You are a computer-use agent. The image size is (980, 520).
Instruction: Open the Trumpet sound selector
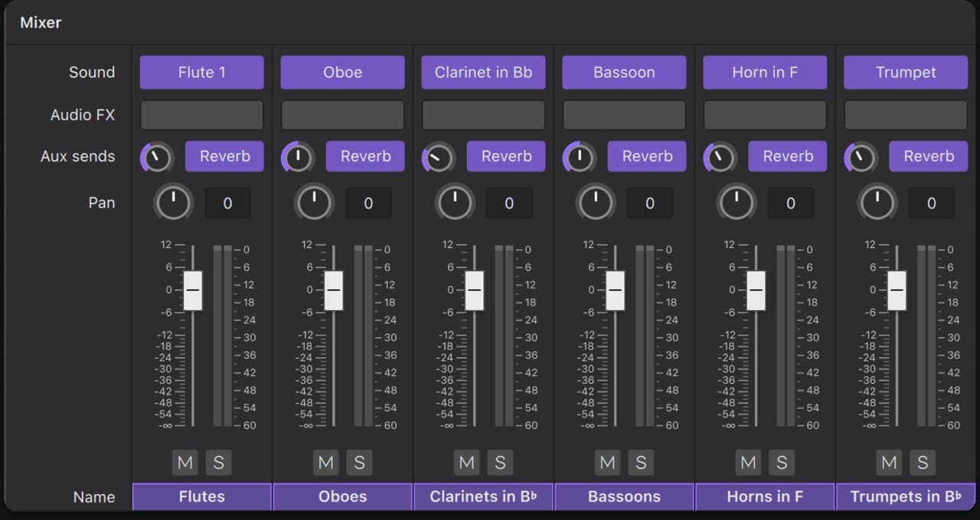(906, 73)
